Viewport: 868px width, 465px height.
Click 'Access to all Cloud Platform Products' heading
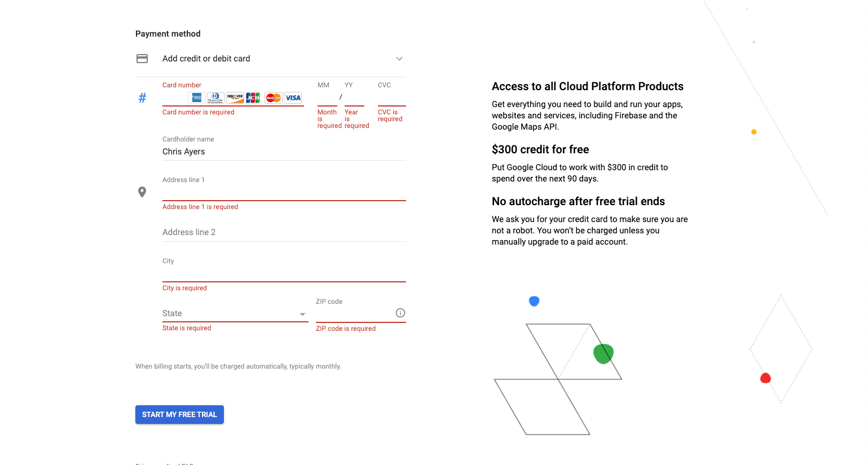588,86
